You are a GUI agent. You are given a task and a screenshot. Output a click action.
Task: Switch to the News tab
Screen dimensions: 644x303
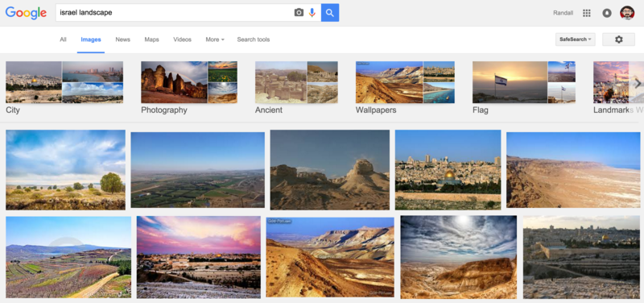pyautogui.click(x=123, y=39)
